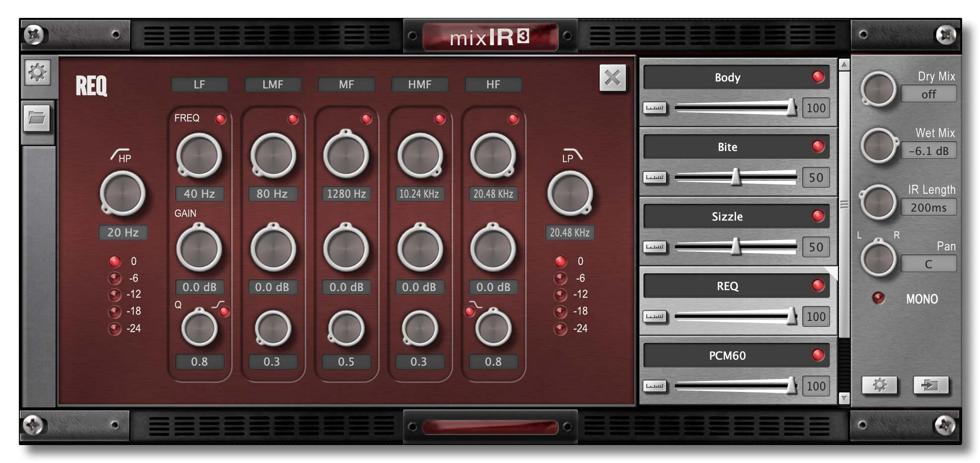
Task: Click the HP filter frequency knob
Action: (x=123, y=194)
